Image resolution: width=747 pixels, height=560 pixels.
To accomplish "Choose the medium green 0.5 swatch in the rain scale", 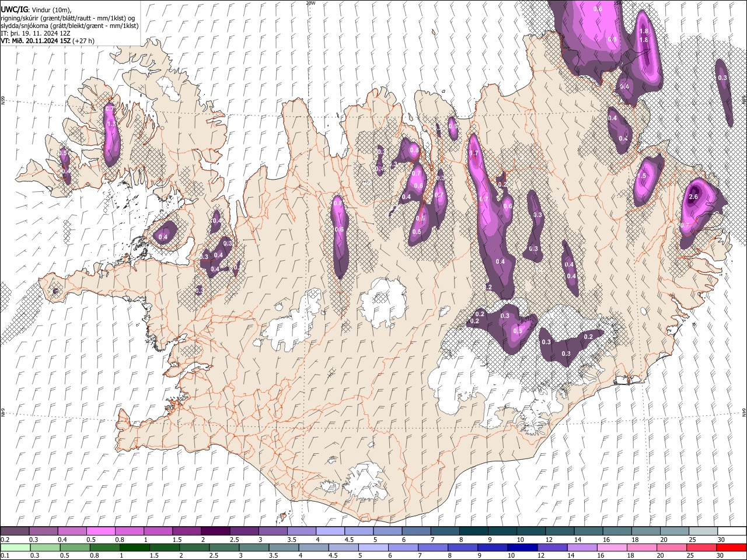I will coord(75,547).
